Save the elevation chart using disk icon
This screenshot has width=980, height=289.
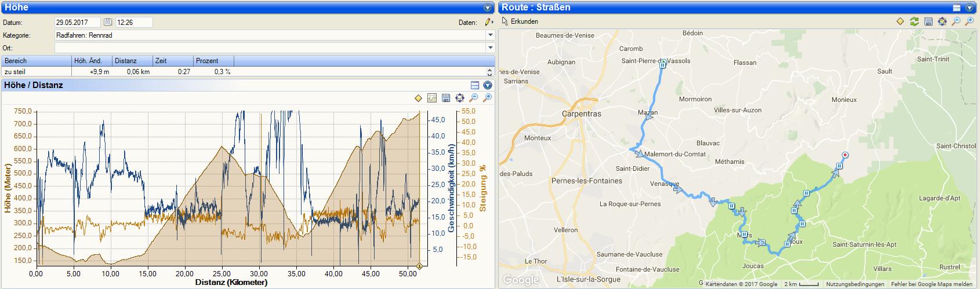446,98
